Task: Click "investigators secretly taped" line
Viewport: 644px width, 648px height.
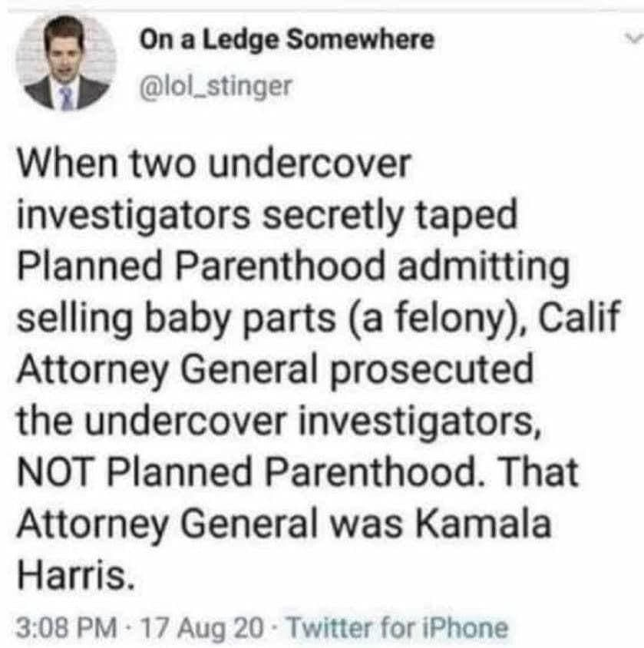Action: [266, 215]
